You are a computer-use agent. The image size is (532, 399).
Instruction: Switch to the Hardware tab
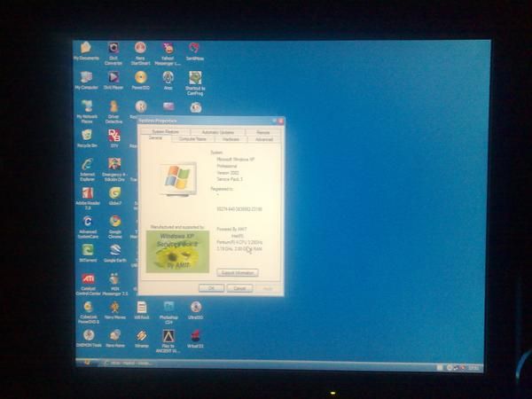point(231,139)
